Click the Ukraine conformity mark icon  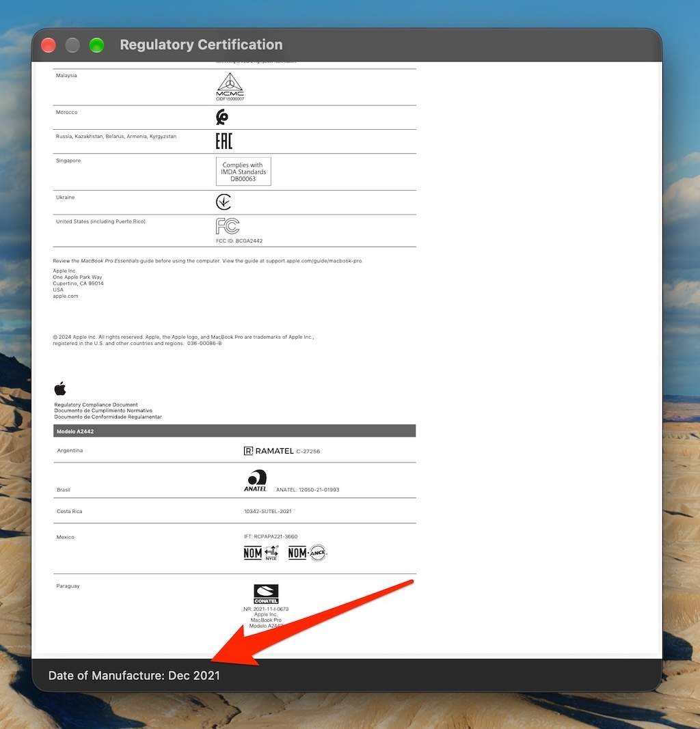click(x=224, y=202)
